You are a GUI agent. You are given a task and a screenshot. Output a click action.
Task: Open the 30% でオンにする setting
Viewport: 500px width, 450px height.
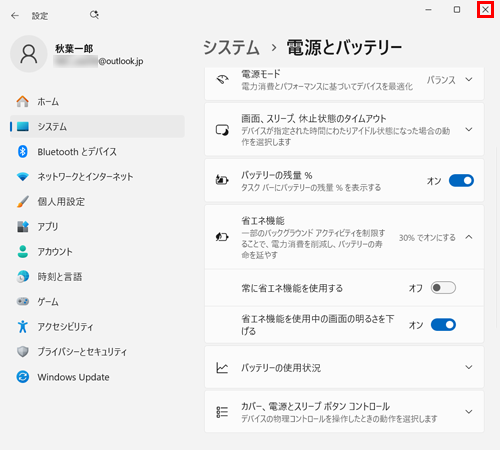coord(427,238)
